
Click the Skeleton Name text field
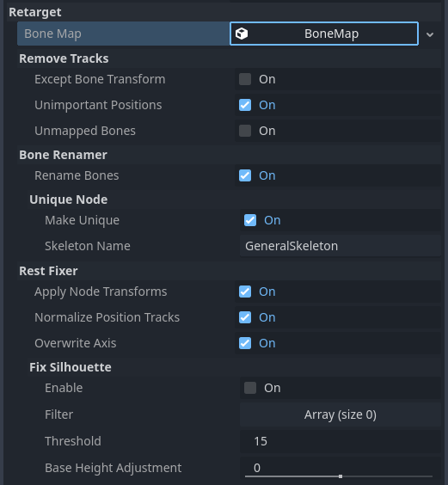341,246
